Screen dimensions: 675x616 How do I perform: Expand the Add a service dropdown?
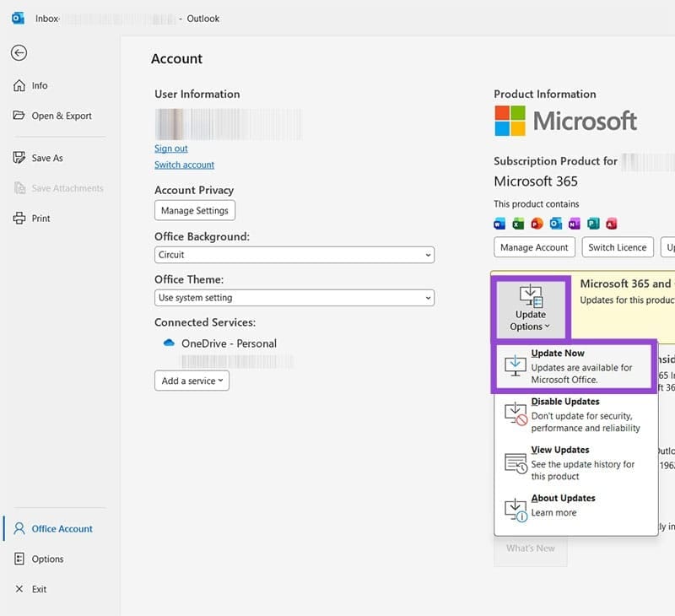click(191, 381)
